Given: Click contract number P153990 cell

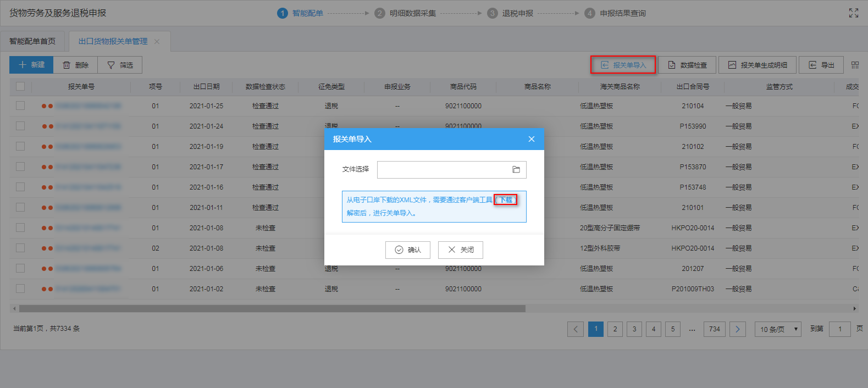Looking at the screenshot, I should coord(693,126).
